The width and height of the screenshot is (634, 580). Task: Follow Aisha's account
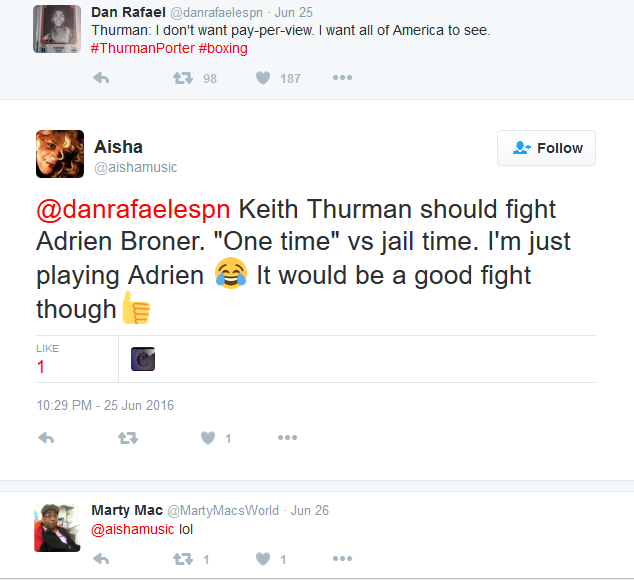pyautogui.click(x=546, y=148)
